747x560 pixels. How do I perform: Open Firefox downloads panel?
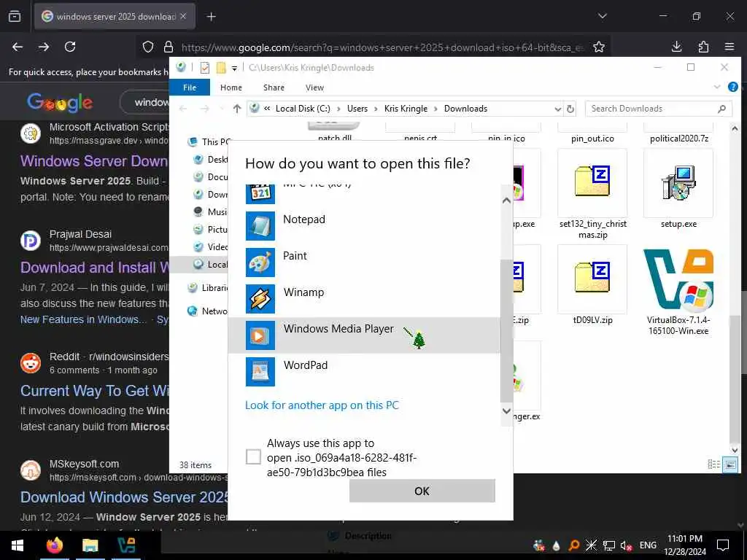point(676,47)
